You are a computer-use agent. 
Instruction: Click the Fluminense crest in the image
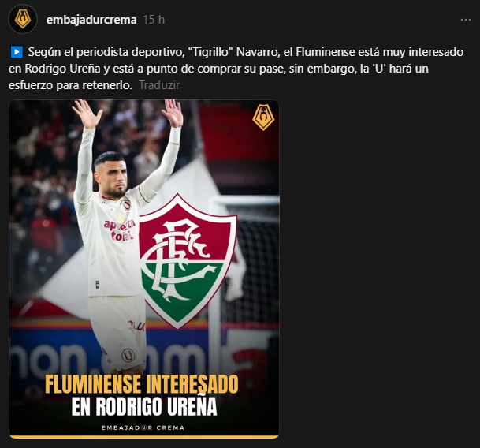188,261
